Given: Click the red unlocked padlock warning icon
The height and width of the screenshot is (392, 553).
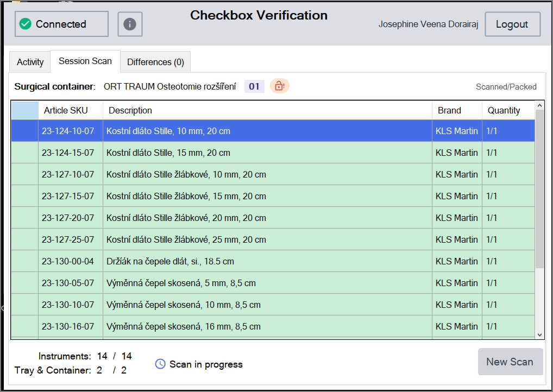Looking at the screenshot, I should tap(280, 86).
